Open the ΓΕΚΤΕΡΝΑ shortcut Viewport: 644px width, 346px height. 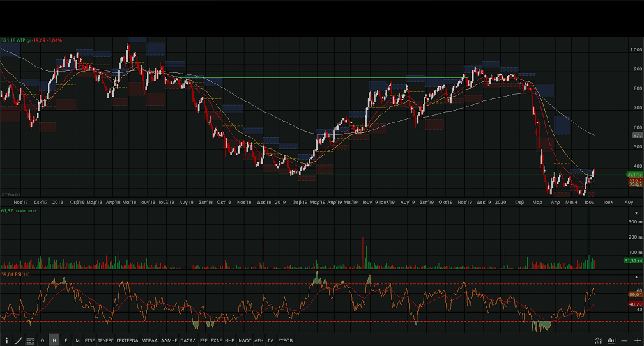click(127, 340)
